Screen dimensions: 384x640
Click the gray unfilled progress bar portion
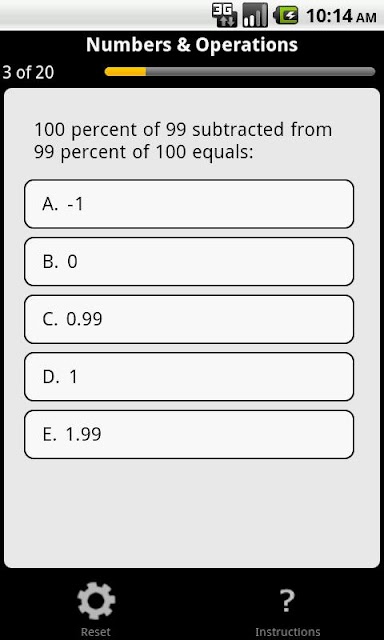[x=261, y=72]
